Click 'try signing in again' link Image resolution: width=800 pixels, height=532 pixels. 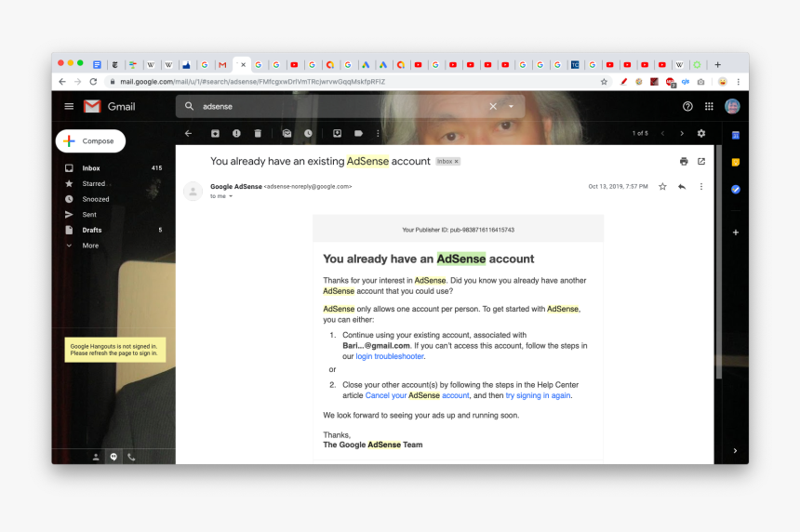tap(538, 395)
